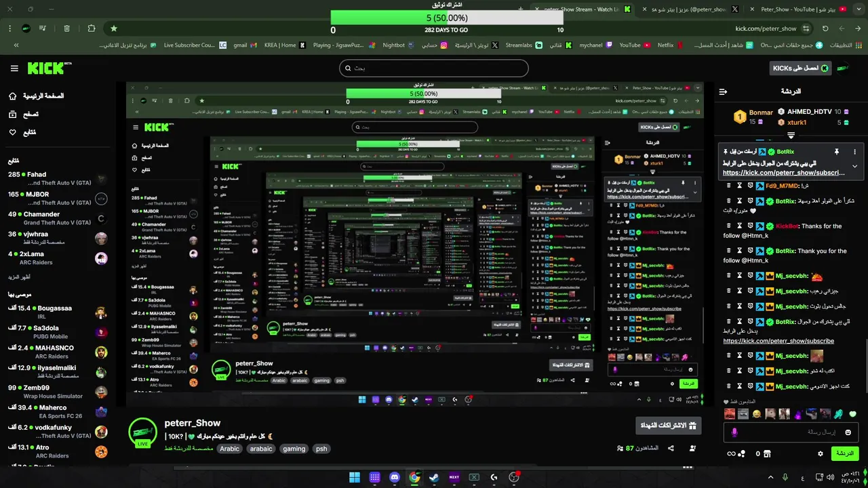Open Browse in the sidebar
The width and height of the screenshot is (868, 488).
24,115
